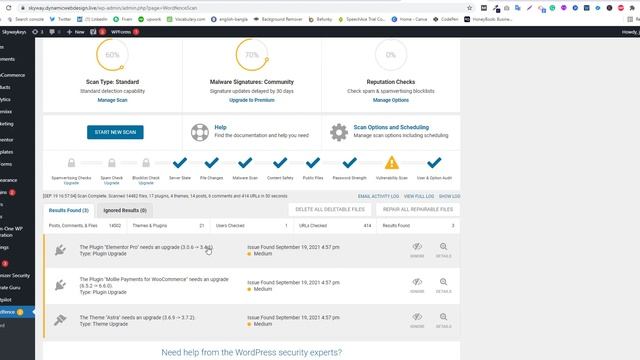
Task: View details of Mollie Payments issue
Action: [444, 286]
